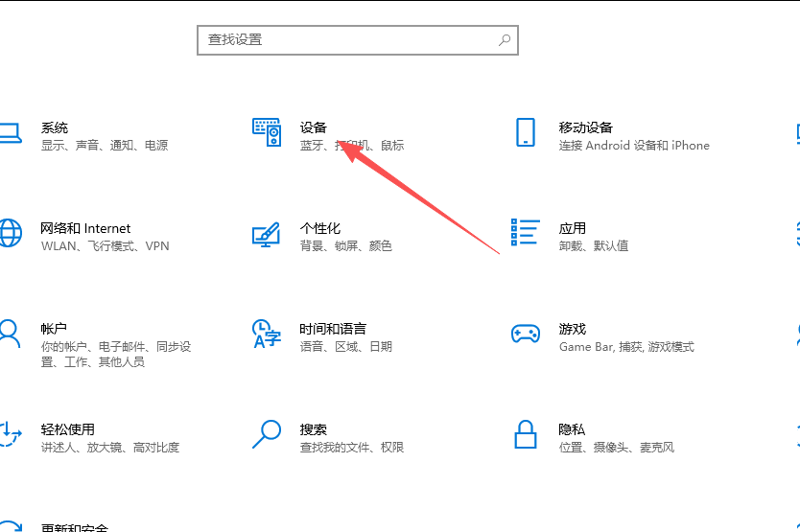This screenshot has width=800, height=532.
Task: Open the Personalization paintbrush icon
Action: pos(267,235)
